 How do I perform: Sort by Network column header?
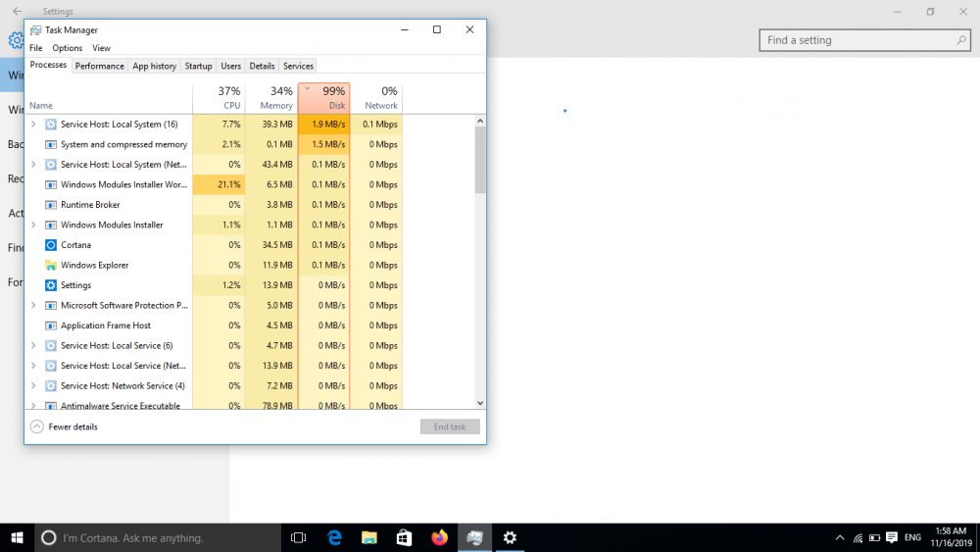pos(376,98)
